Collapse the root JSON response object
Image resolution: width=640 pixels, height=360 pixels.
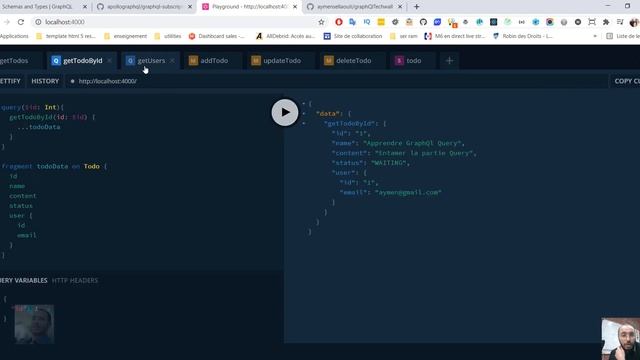tap(303, 104)
